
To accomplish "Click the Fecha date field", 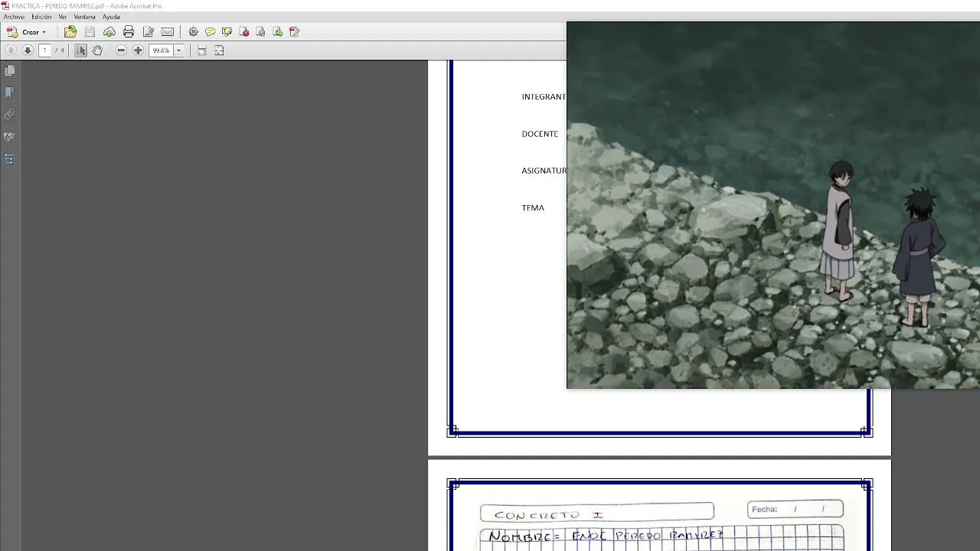I will coord(795,509).
